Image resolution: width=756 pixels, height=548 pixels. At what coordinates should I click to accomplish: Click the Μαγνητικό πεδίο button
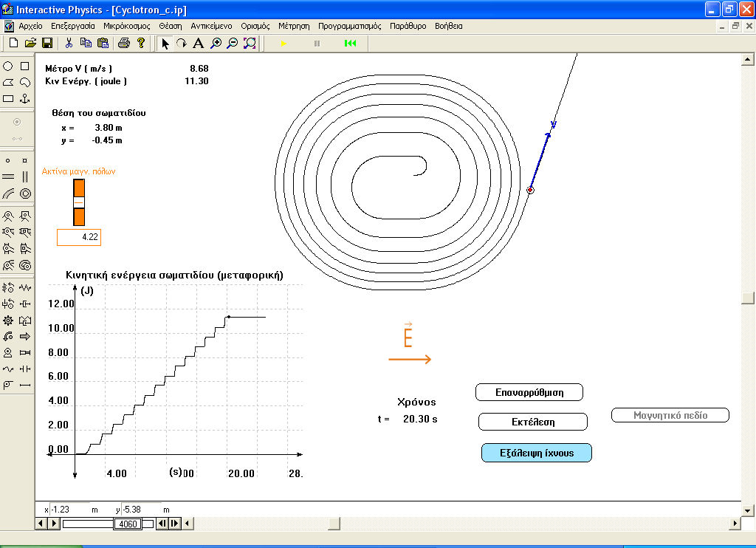pyautogui.click(x=670, y=415)
